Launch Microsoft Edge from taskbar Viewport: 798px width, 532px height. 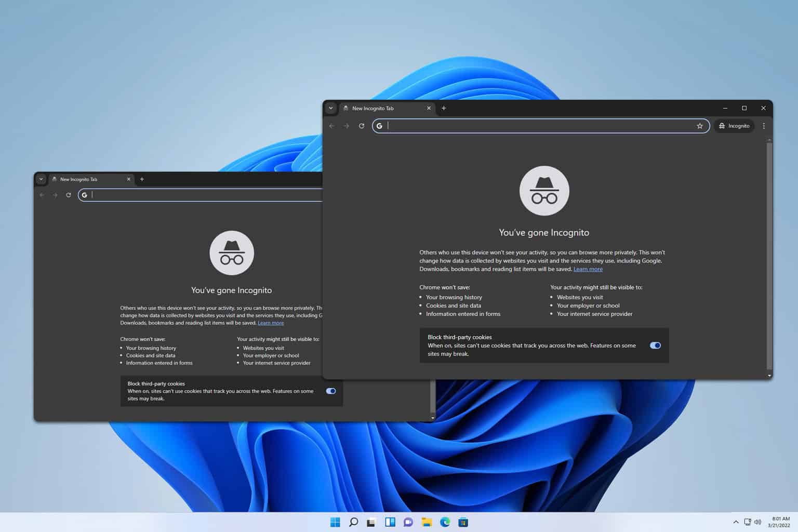(445, 522)
